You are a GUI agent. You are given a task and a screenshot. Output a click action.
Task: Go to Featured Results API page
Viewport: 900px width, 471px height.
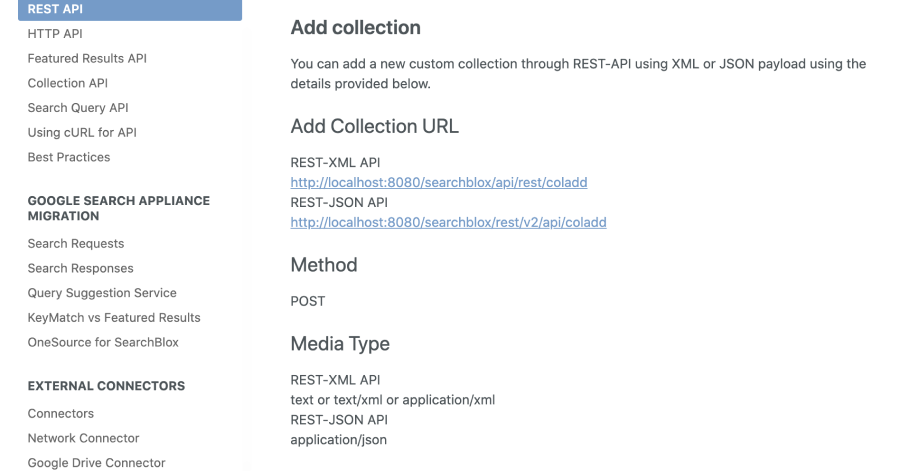click(x=87, y=59)
